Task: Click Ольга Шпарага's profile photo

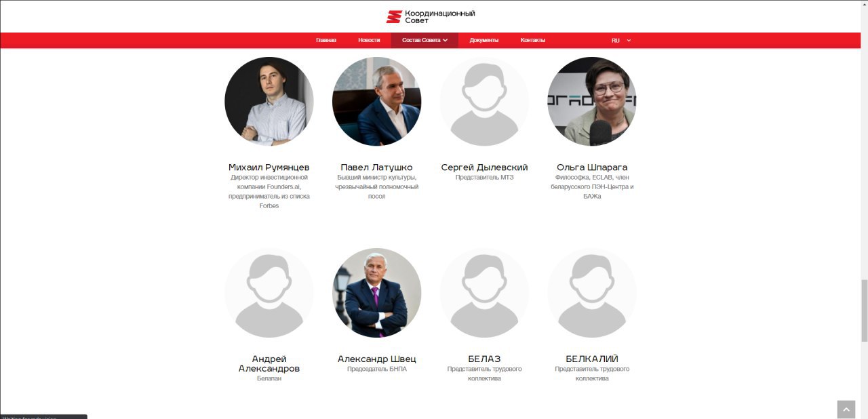Action: [x=592, y=101]
